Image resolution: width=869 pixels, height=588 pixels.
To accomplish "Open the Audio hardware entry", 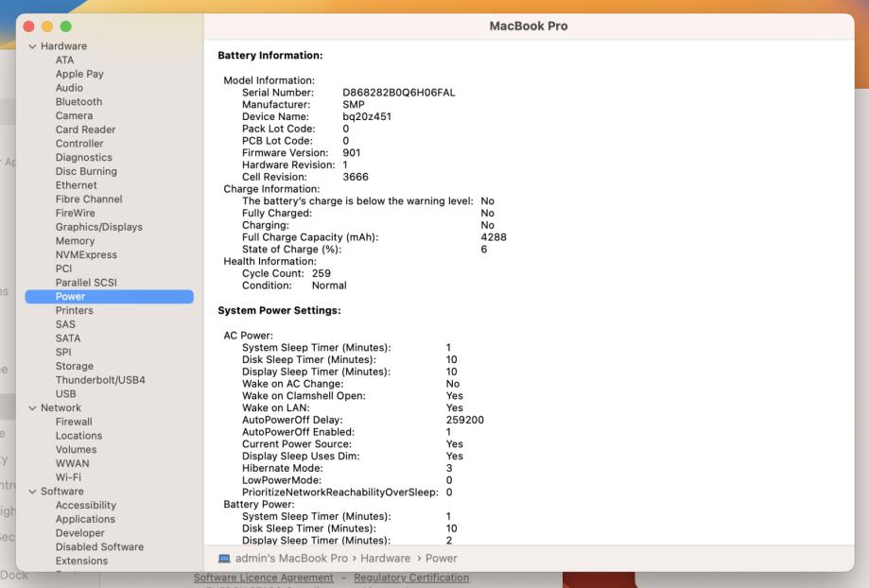I will (69, 88).
